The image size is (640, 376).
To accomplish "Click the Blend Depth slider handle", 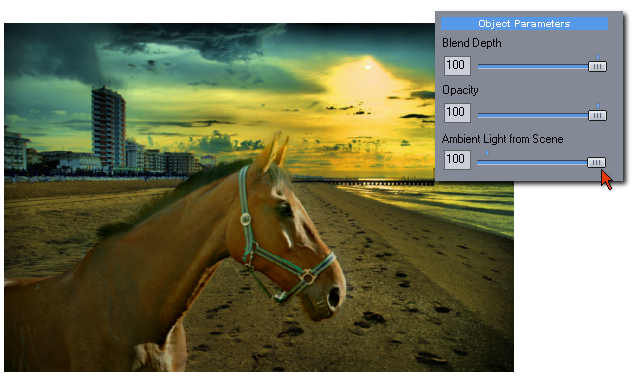I will [x=597, y=67].
